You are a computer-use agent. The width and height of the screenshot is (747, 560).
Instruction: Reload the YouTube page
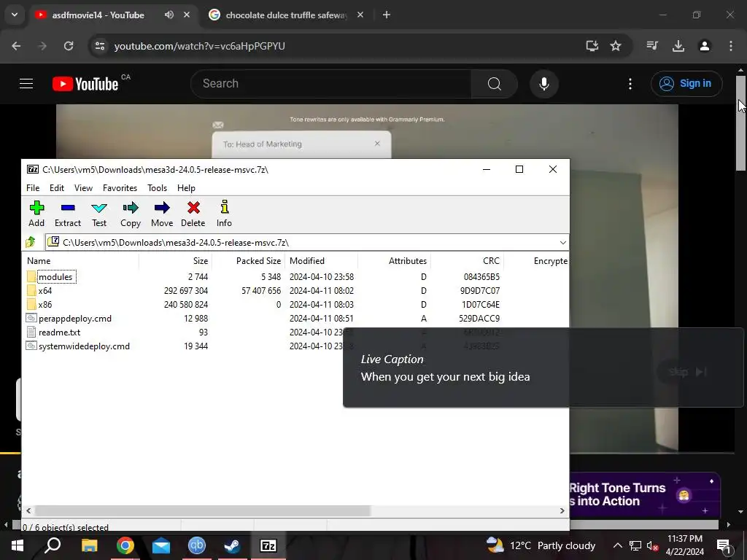coord(69,46)
